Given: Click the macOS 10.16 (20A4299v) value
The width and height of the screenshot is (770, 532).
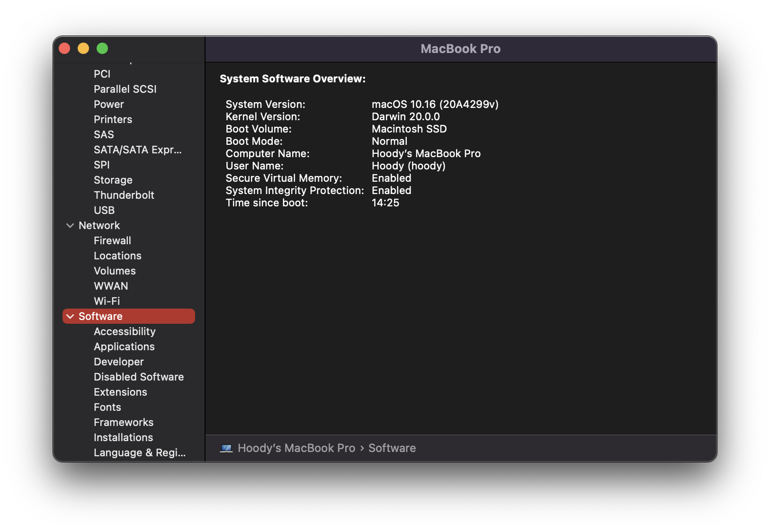Looking at the screenshot, I should click(435, 104).
